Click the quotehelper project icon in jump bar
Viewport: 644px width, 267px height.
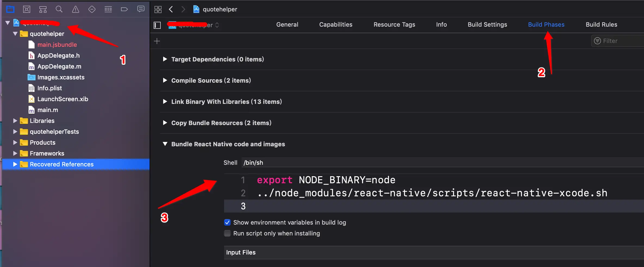(196, 9)
